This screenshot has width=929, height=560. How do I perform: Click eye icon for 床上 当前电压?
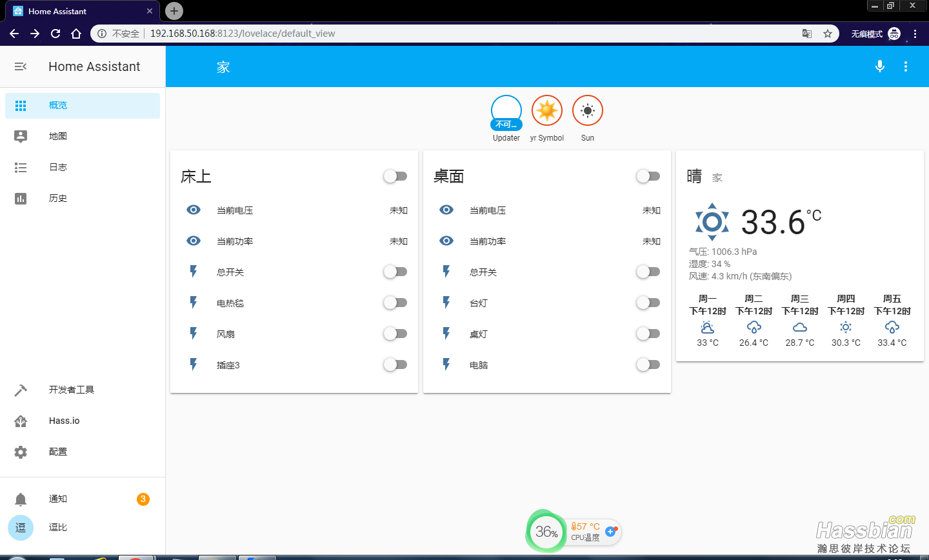pos(194,210)
